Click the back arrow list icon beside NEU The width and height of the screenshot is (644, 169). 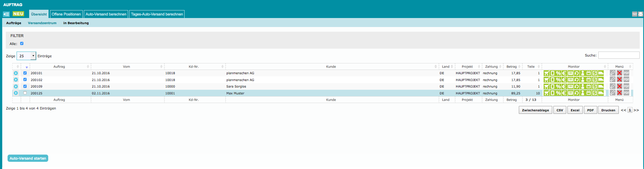[x=6, y=14]
